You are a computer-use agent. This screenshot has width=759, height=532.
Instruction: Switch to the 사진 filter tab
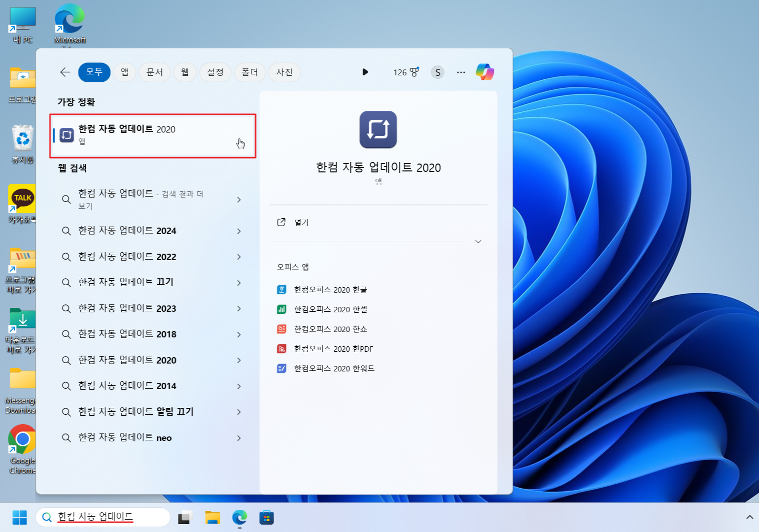[x=284, y=72]
